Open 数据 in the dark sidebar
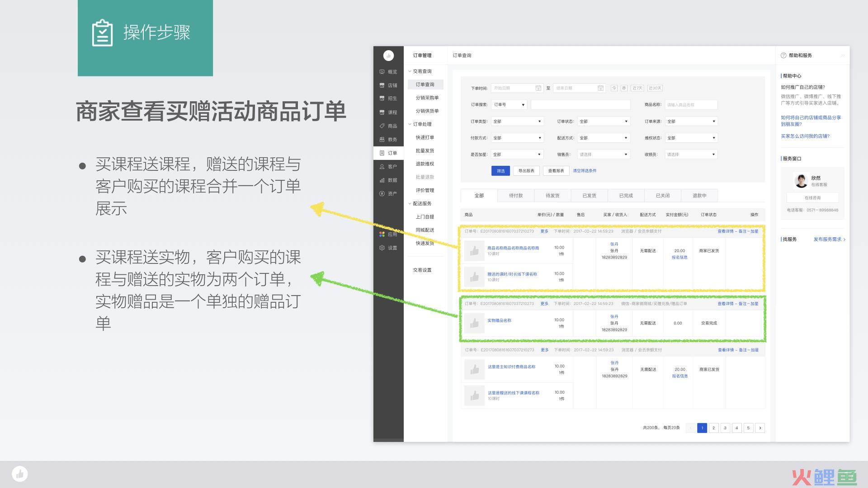 coord(388,180)
